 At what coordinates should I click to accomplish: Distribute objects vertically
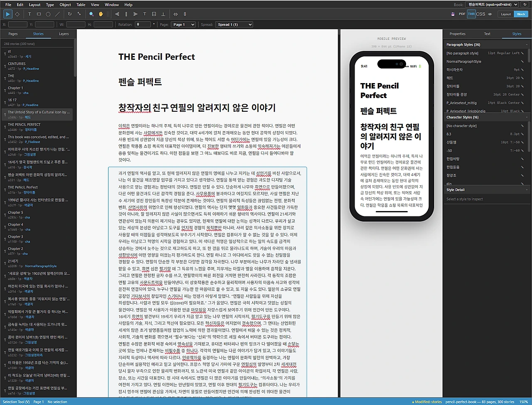coord(185,14)
